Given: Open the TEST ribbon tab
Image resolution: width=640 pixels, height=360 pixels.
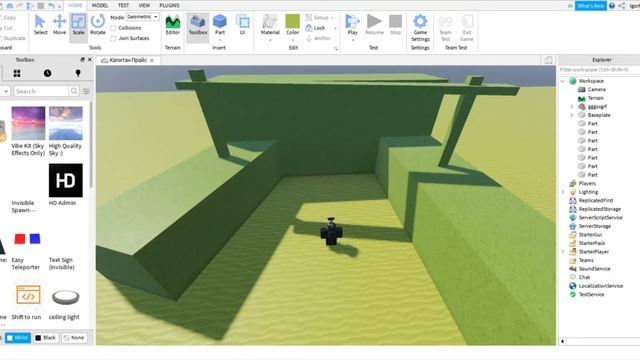Looking at the screenshot, I should point(123,5).
